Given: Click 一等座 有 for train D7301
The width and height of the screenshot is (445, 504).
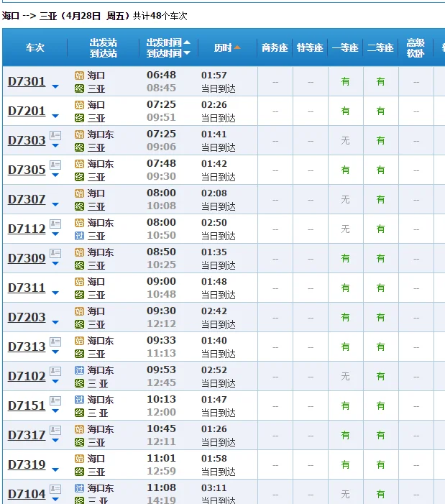Looking at the screenshot, I should (x=345, y=82).
